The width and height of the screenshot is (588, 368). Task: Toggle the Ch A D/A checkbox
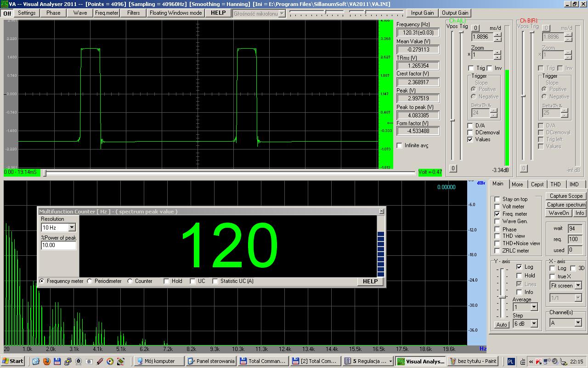click(x=470, y=126)
